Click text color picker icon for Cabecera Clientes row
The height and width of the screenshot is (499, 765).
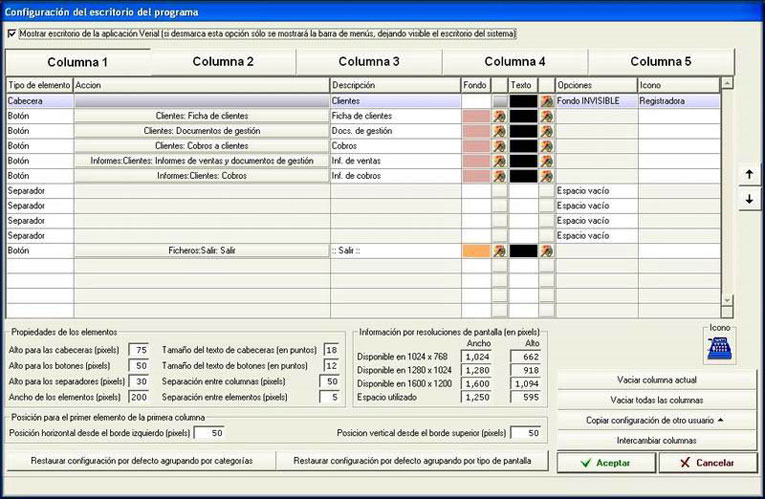point(546,101)
